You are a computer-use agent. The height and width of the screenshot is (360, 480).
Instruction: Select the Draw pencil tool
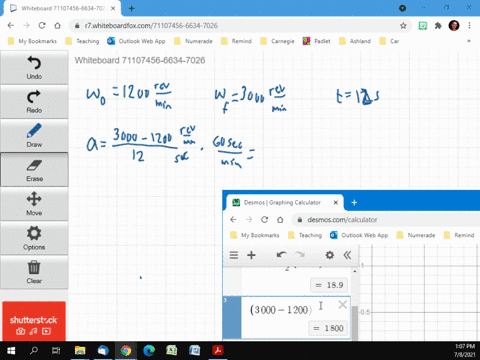(34, 136)
